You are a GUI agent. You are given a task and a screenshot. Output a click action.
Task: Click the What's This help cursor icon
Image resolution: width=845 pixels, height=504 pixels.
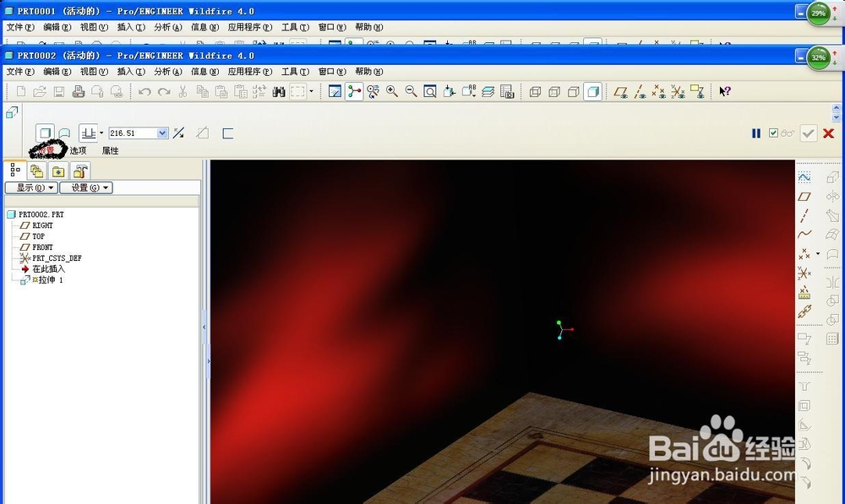[725, 91]
